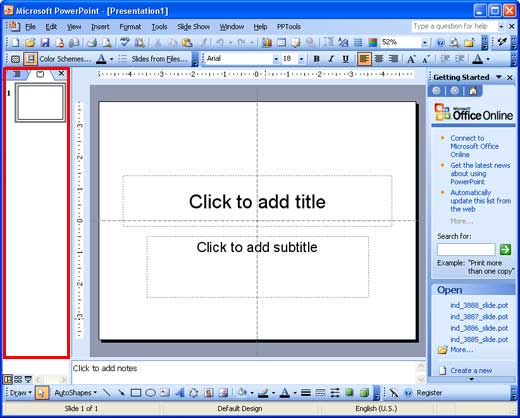Click the Home icon in task pane
The height and width of the screenshot is (418, 520).
coord(473,91)
